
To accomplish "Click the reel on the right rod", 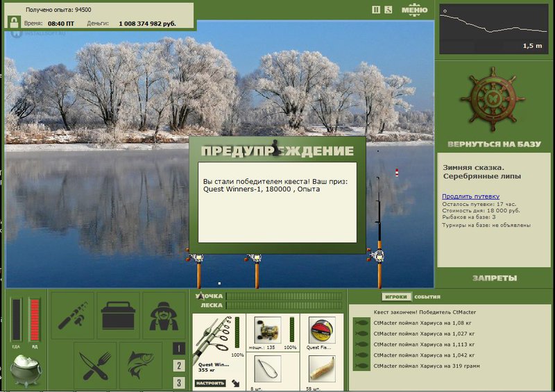I will click(377, 255).
